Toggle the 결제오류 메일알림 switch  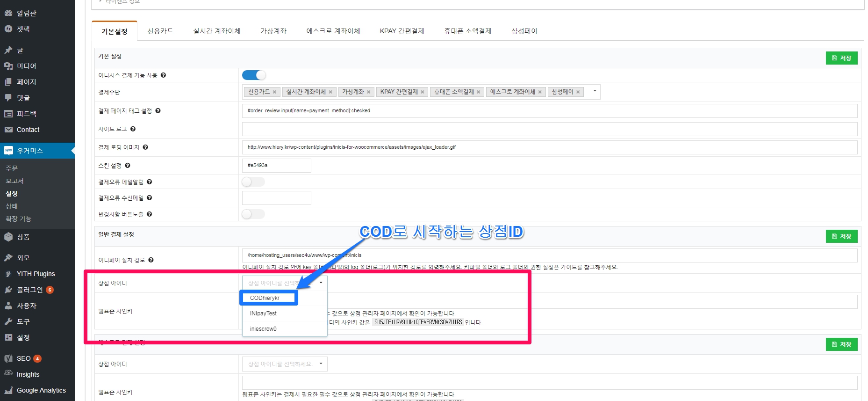253,182
